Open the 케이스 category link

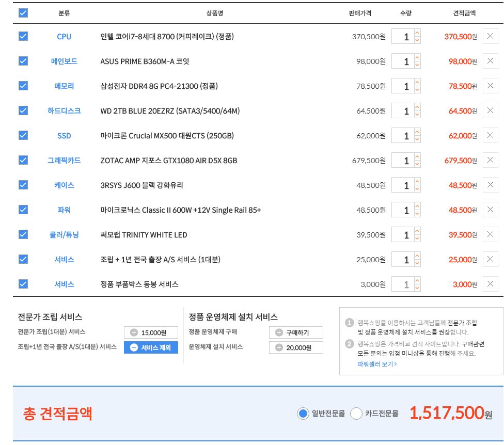point(64,185)
